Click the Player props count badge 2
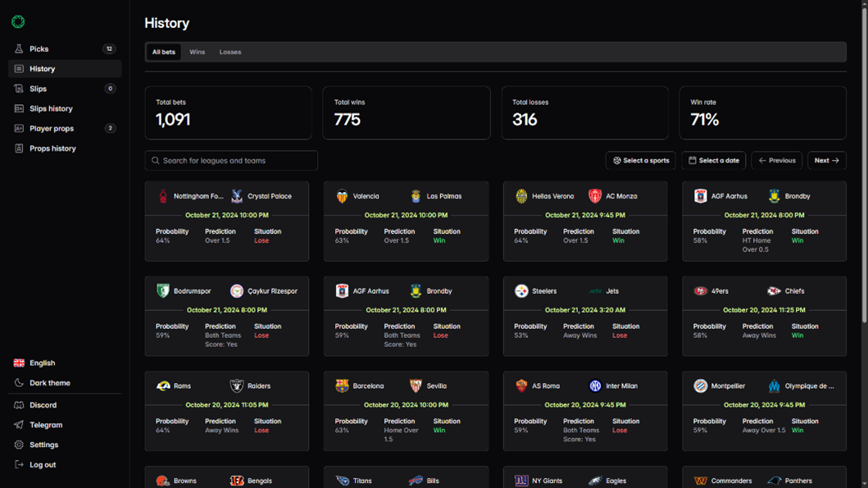868x488 pixels. [110, 129]
